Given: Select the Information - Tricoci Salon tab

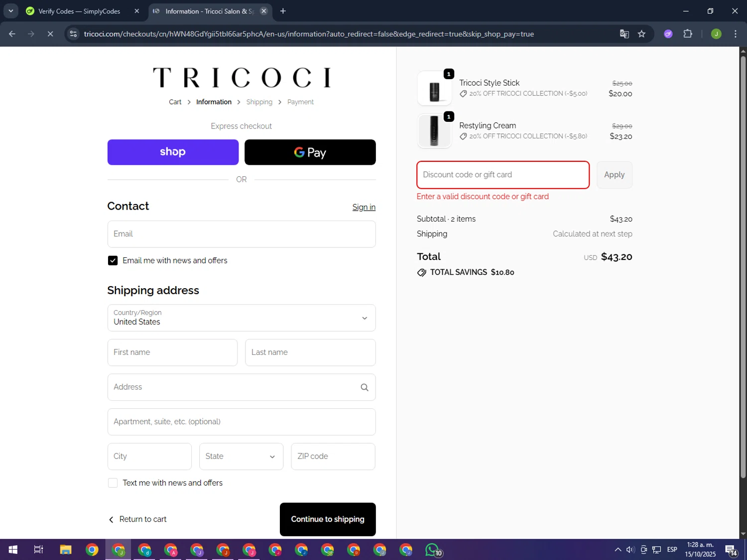Looking at the screenshot, I should 210,11.
